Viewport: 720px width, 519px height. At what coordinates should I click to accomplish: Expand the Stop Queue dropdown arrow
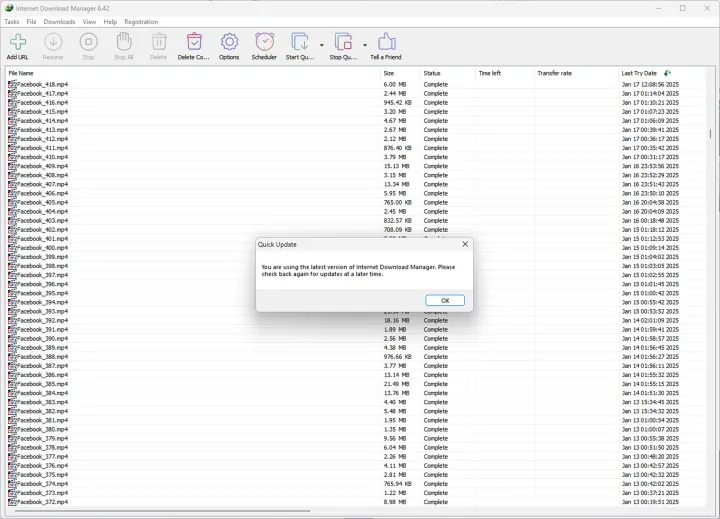364,45
